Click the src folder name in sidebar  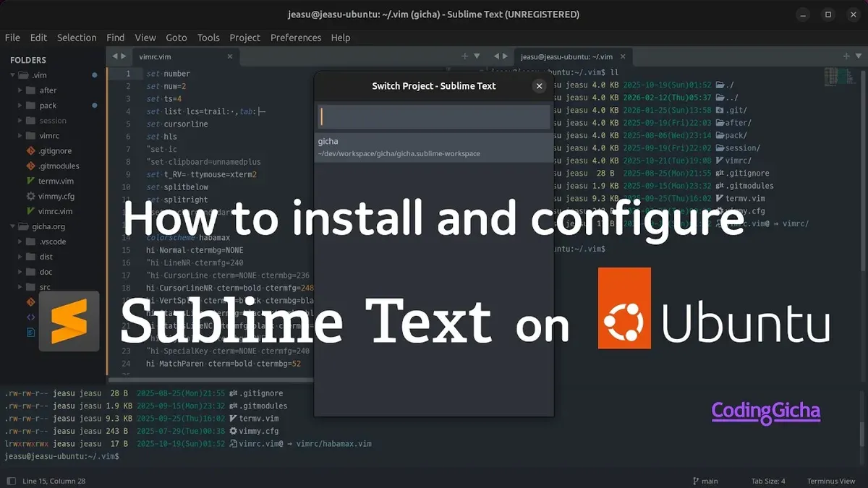click(x=45, y=287)
